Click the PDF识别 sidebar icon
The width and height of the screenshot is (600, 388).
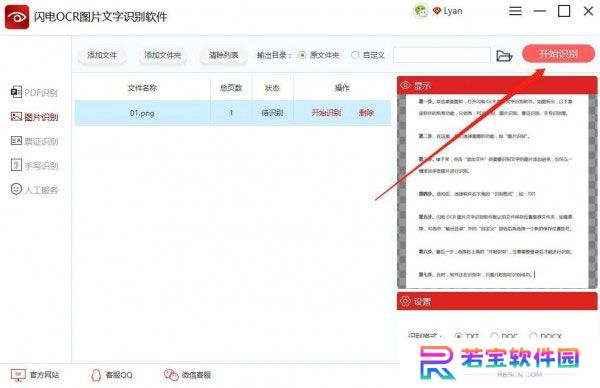click(16, 92)
